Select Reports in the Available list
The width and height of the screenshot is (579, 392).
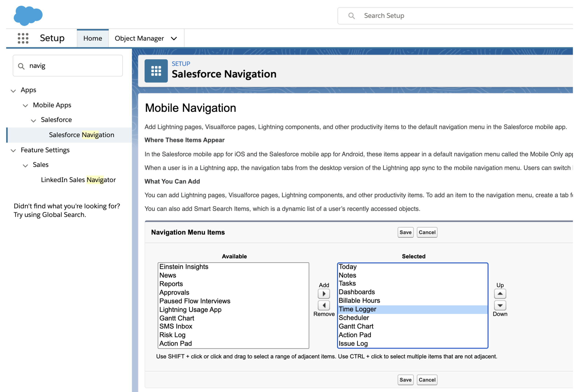click(171, 284)
